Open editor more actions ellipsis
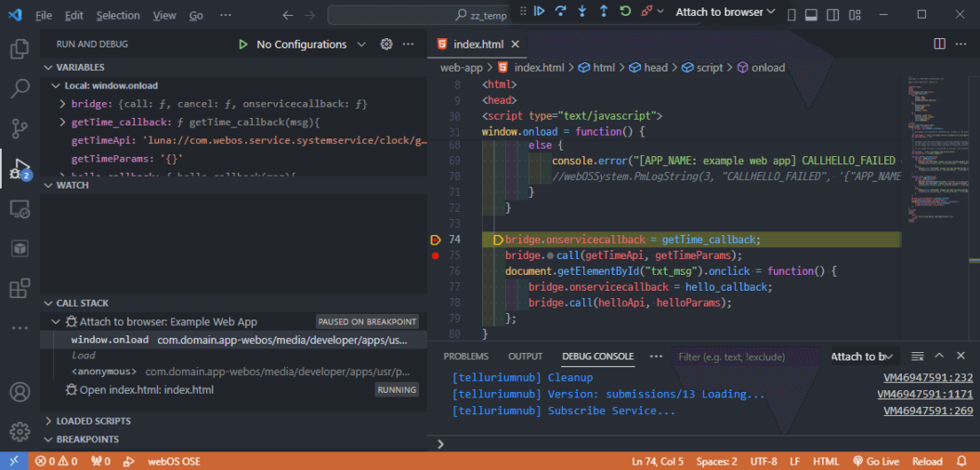The width and height of the screenshot is (980, 470). 960,44
